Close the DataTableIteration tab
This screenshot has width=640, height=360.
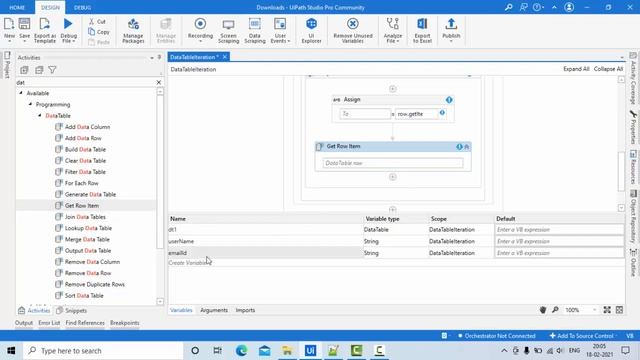224,57
